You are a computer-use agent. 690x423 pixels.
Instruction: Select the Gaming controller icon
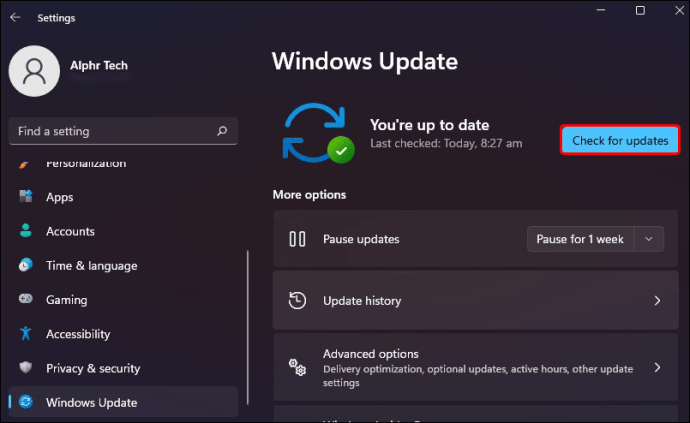click(26, 299)
